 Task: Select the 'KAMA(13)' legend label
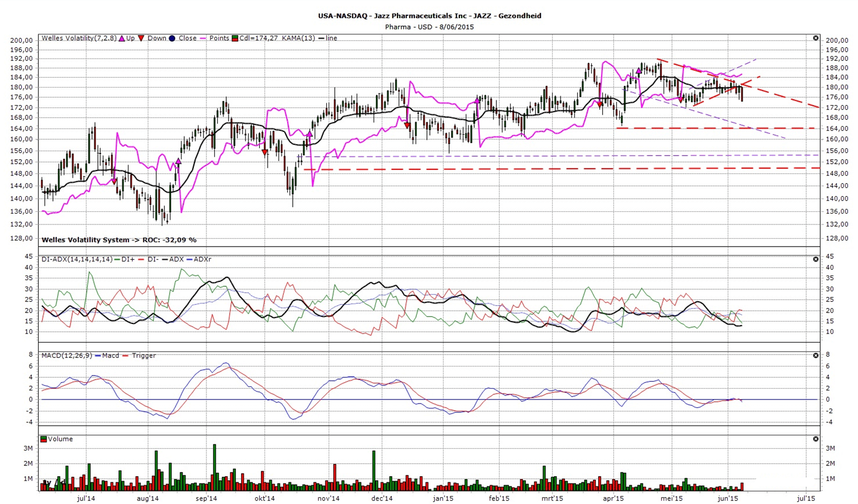click(299, 38)
